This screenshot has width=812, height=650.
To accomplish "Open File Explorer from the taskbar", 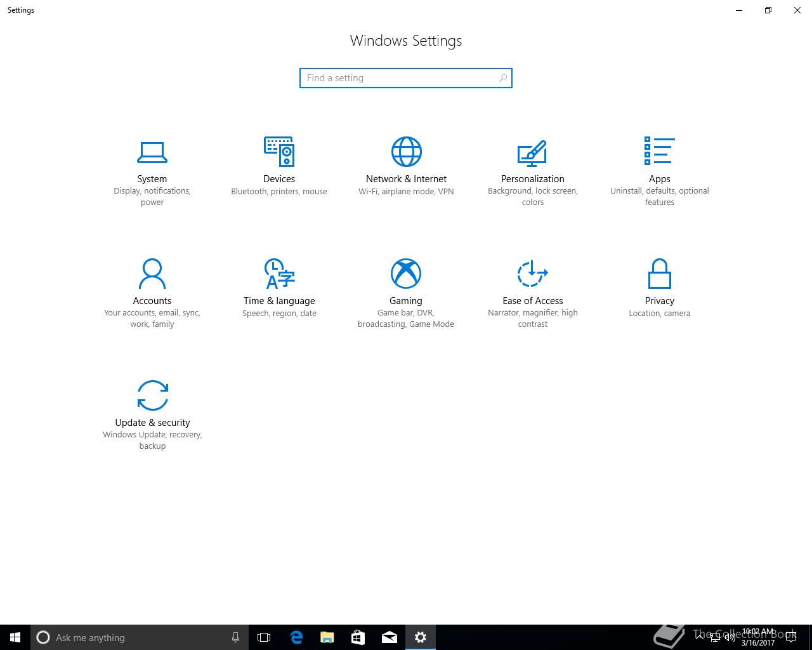I will coord(327,637).
